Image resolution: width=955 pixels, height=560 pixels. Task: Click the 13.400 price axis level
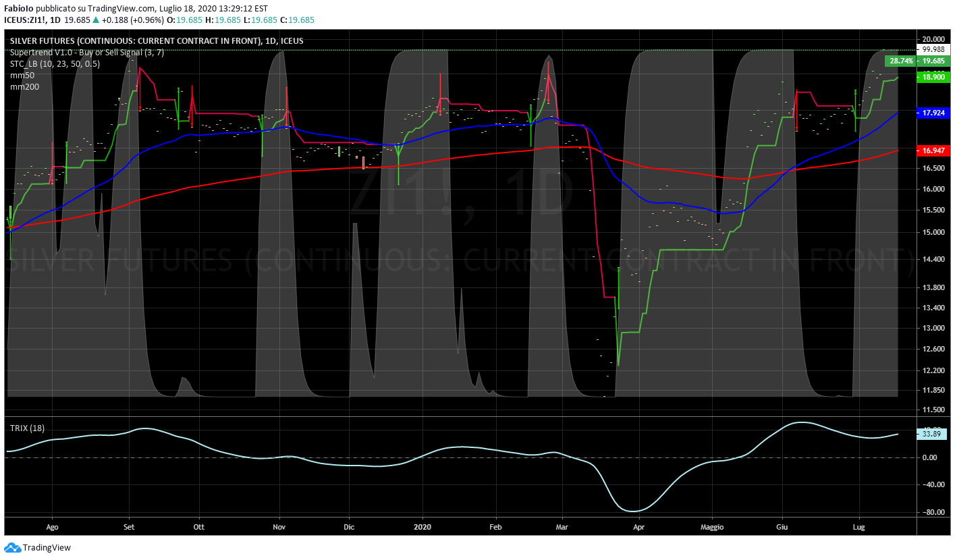click(x=933, y=308)
